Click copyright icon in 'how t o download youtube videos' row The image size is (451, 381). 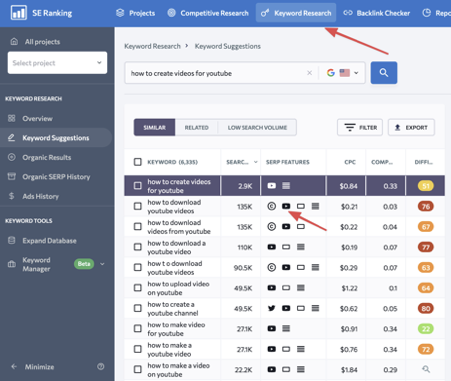(x=272, y=267)
